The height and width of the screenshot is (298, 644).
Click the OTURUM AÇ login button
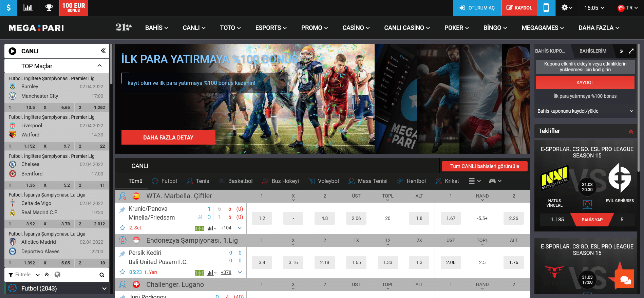(477, 8)
